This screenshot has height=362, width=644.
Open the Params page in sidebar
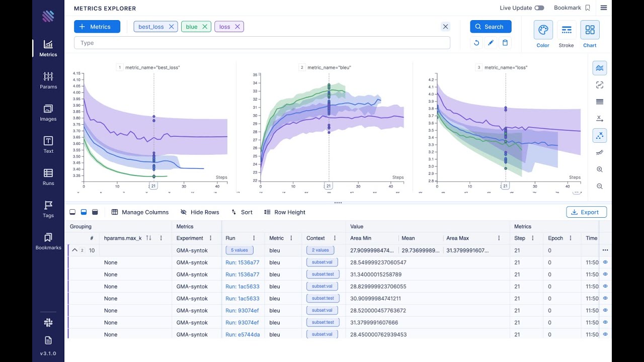(48, 80)
